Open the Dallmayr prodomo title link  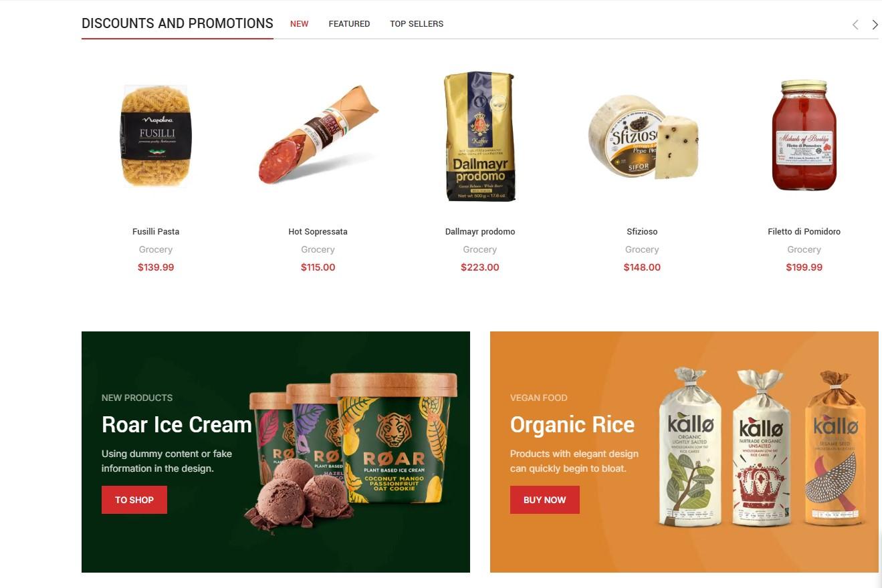(x=480, y=232)
